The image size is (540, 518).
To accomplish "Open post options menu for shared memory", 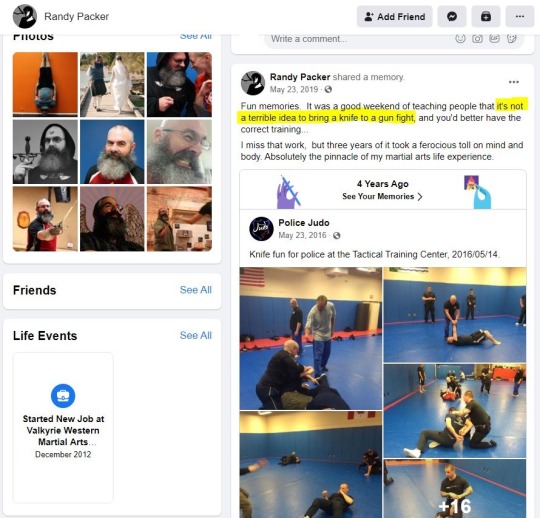I will point(513,82).
